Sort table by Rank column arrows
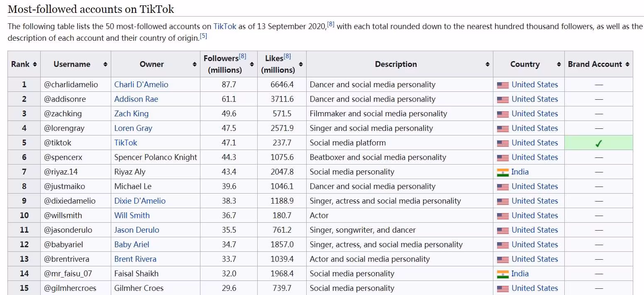644x295 pixels. [35, 64]
